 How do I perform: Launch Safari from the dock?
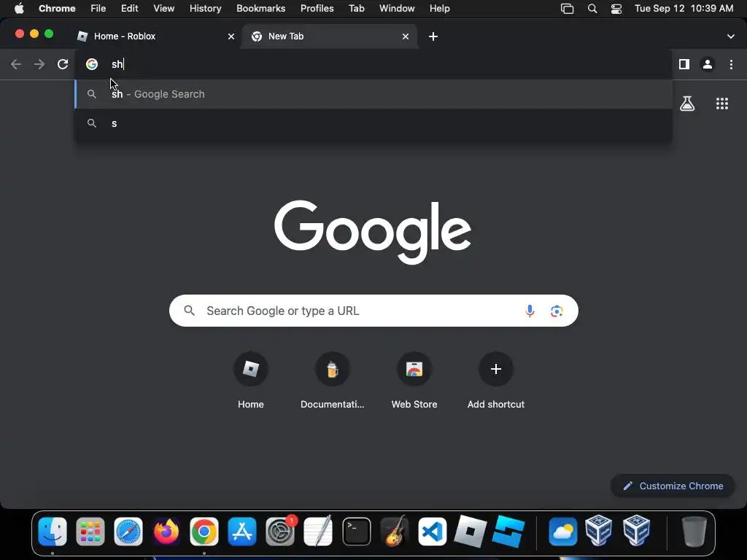128,532
